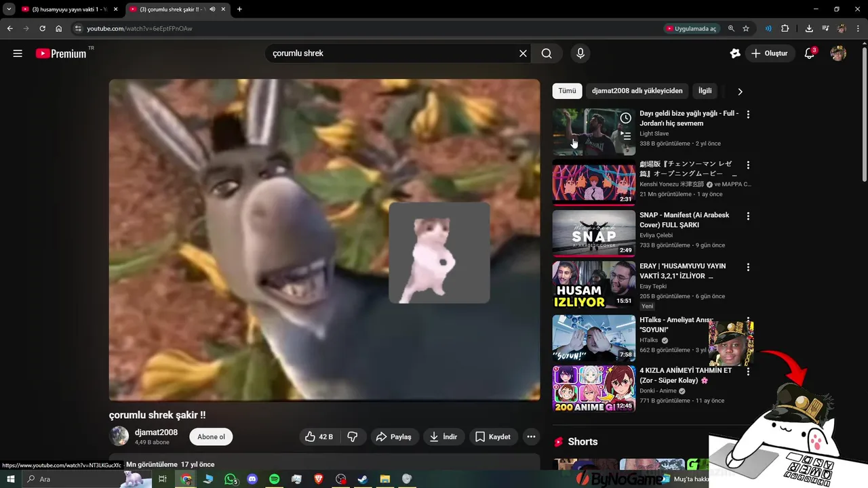Open the YouTube guide hamburger menu

18,54
